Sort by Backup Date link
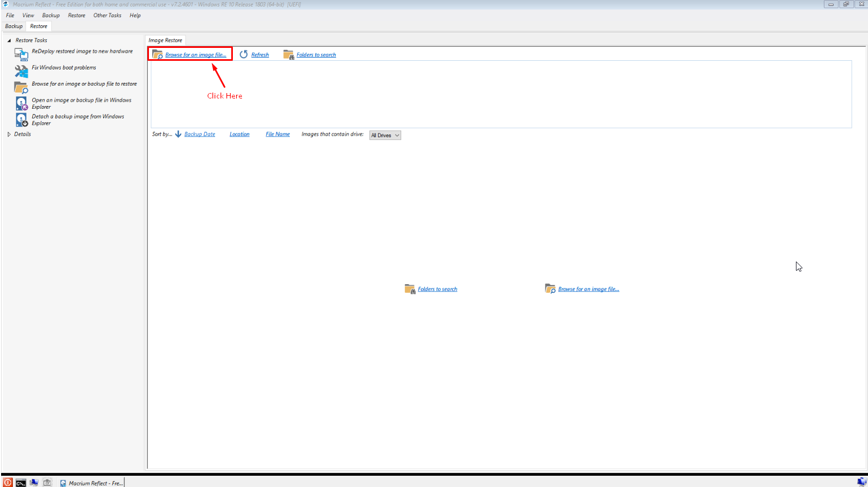Image resolution: width=868 pixels, height=487 pixels. coord(200,134)
